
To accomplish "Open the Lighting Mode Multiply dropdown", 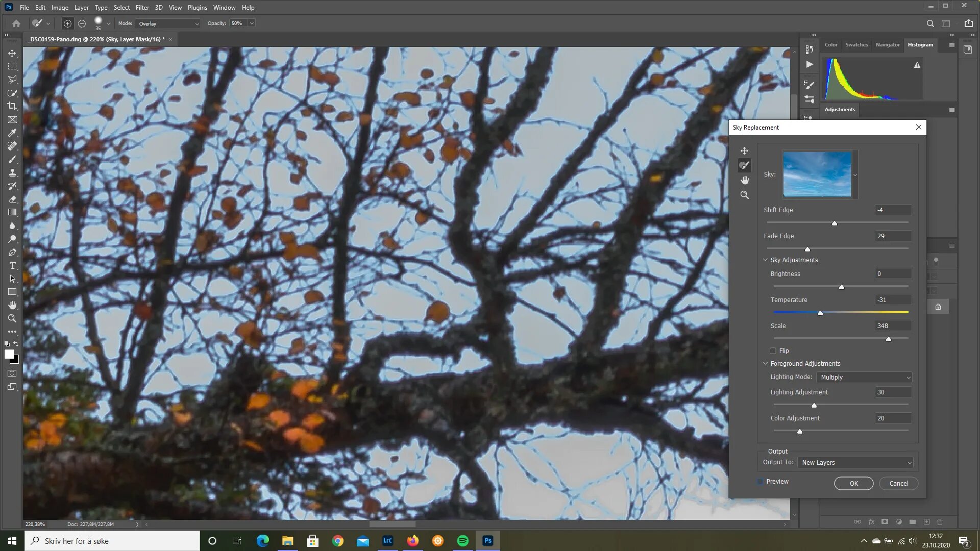I will [864, 378].
